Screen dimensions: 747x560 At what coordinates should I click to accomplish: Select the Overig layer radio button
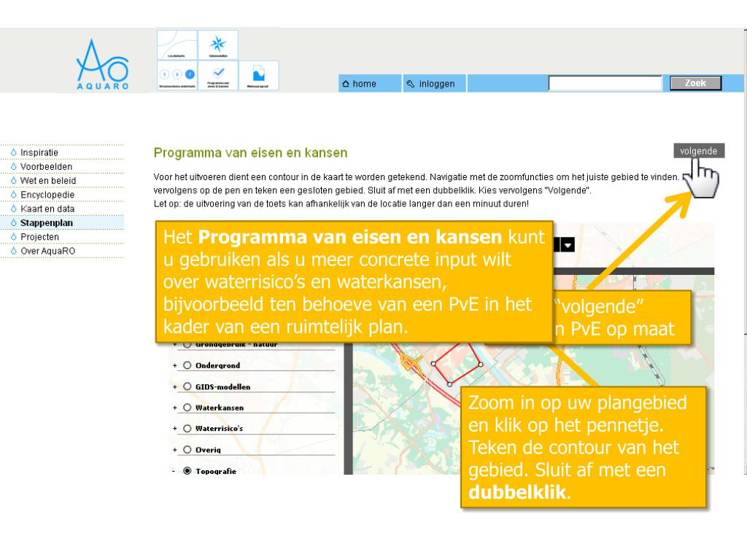tap(187, 449)
